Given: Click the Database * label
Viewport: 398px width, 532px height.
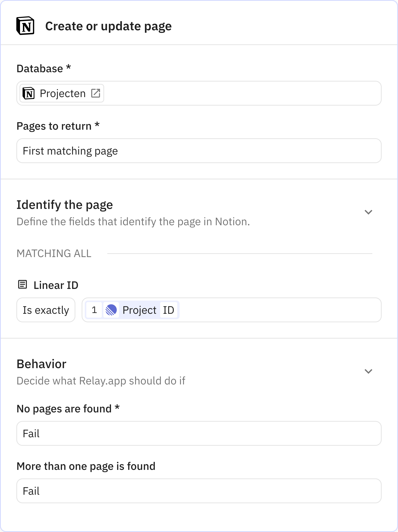Looking at the screenshot, I should [x=44, y=69].
